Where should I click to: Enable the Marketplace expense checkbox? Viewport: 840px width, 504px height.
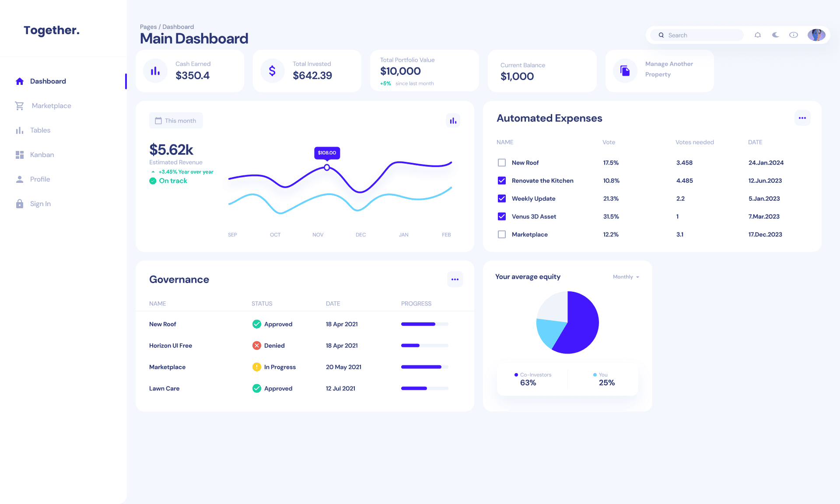(501, 234)
